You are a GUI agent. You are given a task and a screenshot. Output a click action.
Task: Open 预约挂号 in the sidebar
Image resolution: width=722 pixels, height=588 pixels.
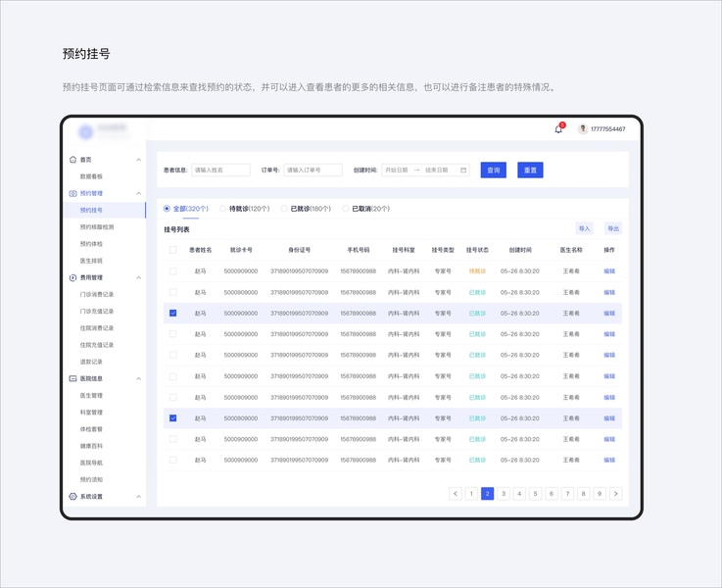[x=91, y=210]
